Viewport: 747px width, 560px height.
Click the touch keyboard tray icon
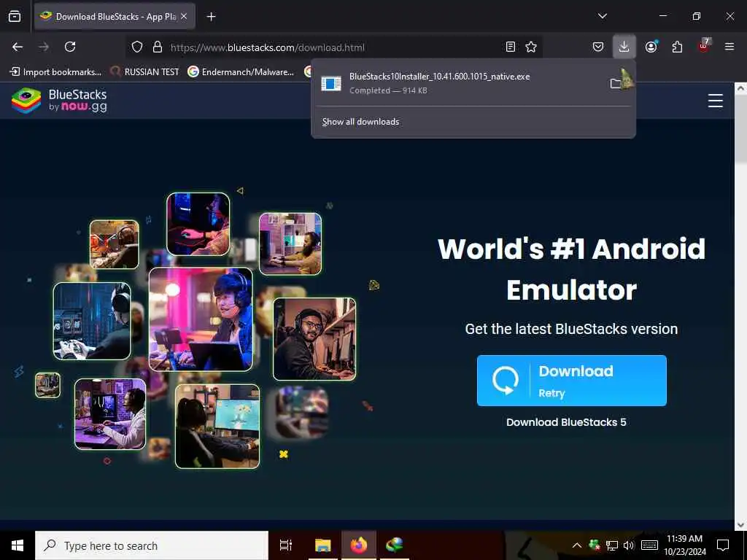(649, 545)
